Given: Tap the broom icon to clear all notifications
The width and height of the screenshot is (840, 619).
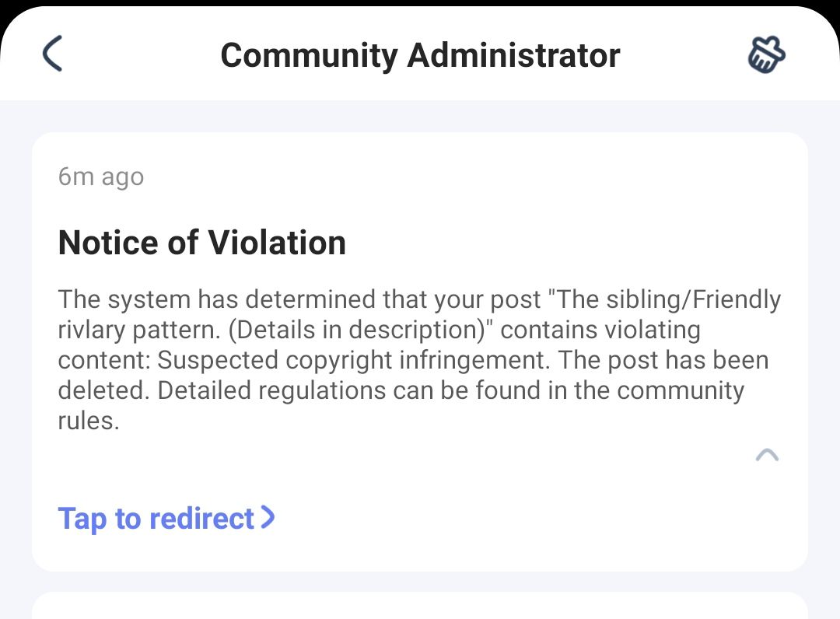Looking at the screenshot, I should (766, 54).
